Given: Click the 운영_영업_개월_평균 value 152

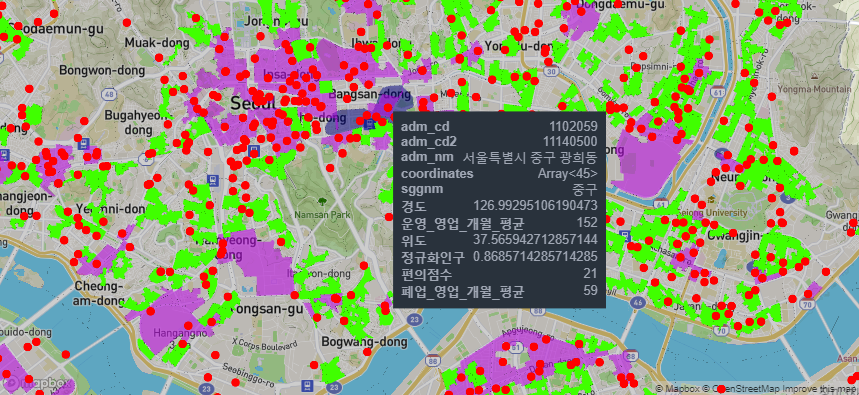Looking at the screenshot, I should 587,223.
